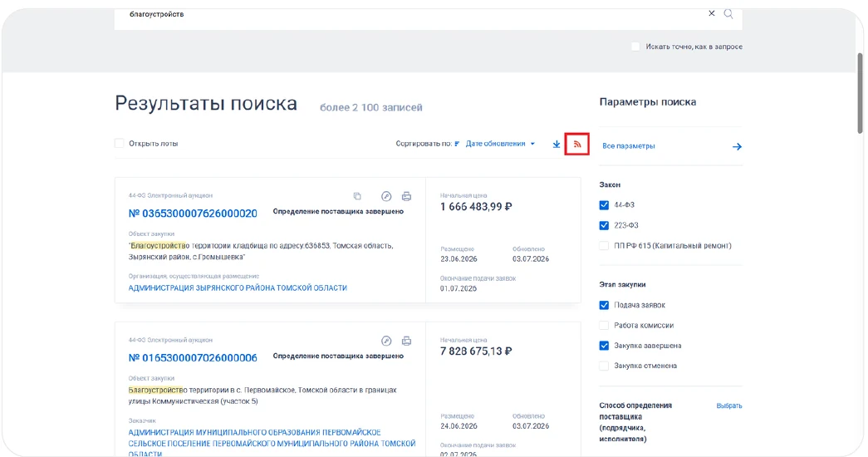
Task: Open АДМИНИСТРАЦИЯ МУНИЦИПАЛЬНОГО ОБРАЗОВАНИЯ ПЕРВОМАЙСКОЕ customer link
Action: coord(272,443)
